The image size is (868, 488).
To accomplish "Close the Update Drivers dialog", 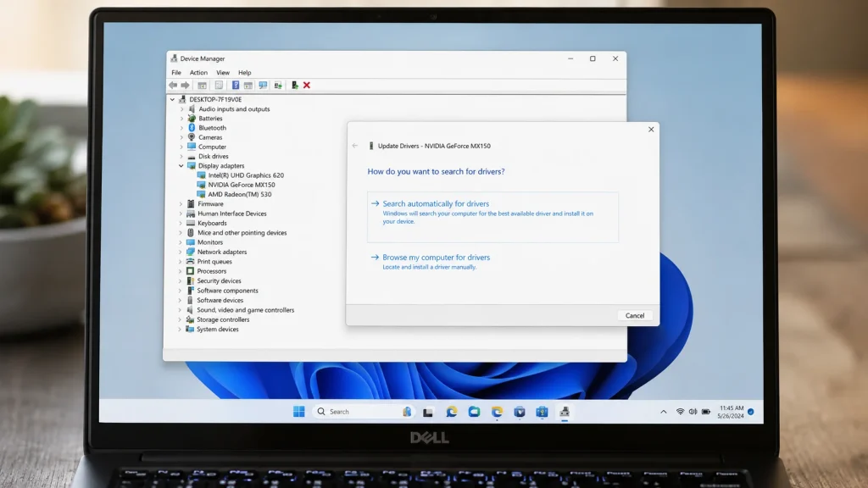I will click(x=651, y=130).
